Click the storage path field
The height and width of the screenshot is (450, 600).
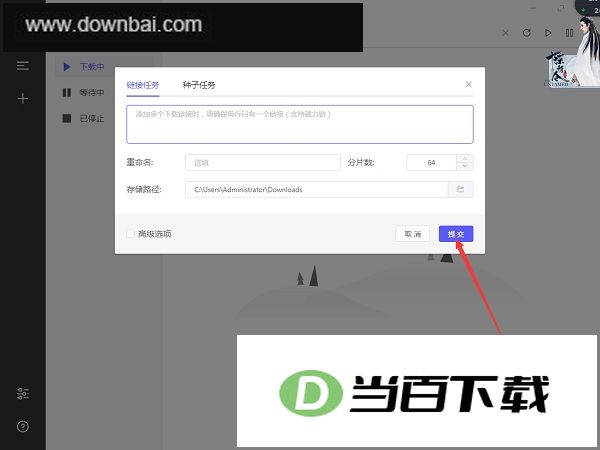tap(316, 189)
